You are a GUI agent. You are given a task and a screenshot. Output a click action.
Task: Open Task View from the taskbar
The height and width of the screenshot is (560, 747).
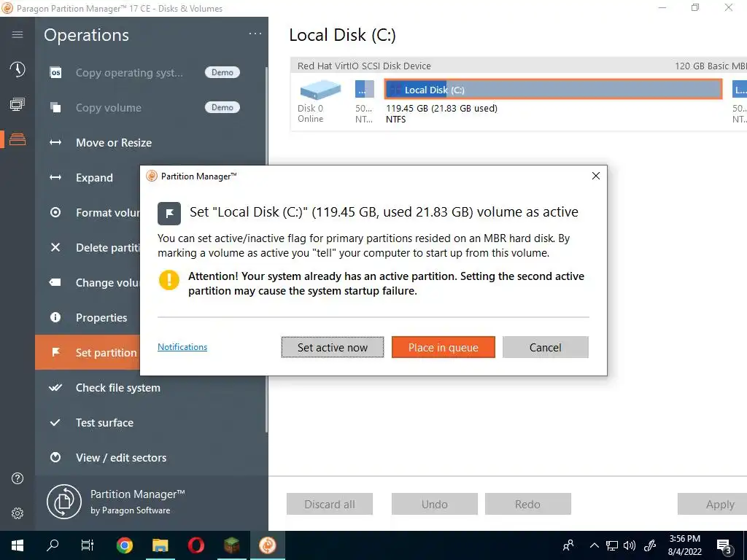tap(88, 545)
